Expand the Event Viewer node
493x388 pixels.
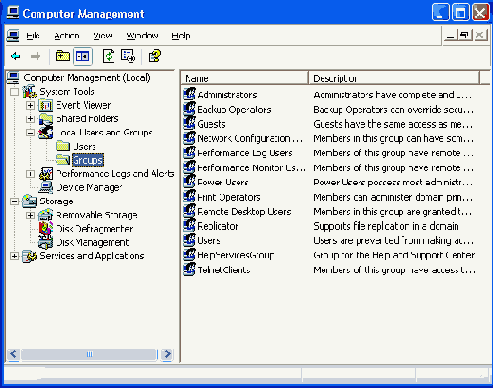coord(30,106)
